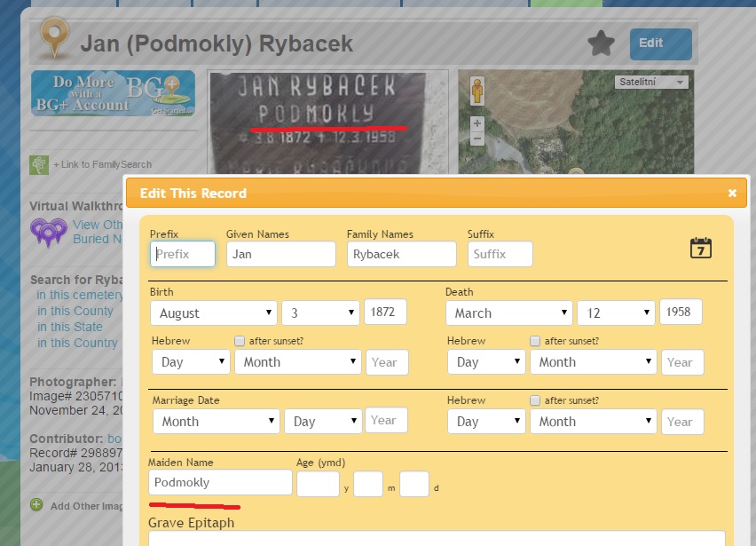
Task: Search for Rybacek in this County
Action: [75, 311]
